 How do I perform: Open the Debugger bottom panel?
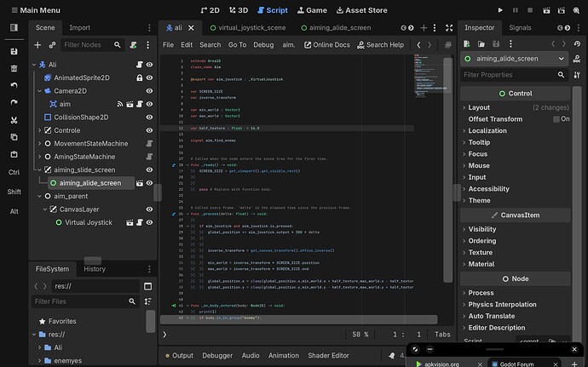(217, 355)
